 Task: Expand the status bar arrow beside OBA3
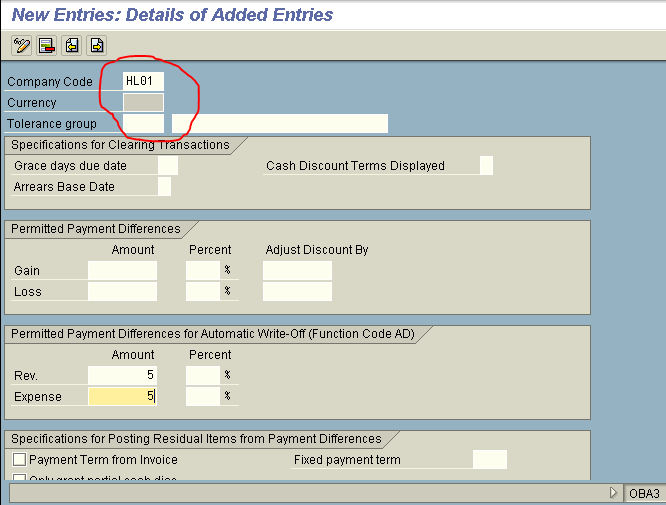tap(613, 493)
